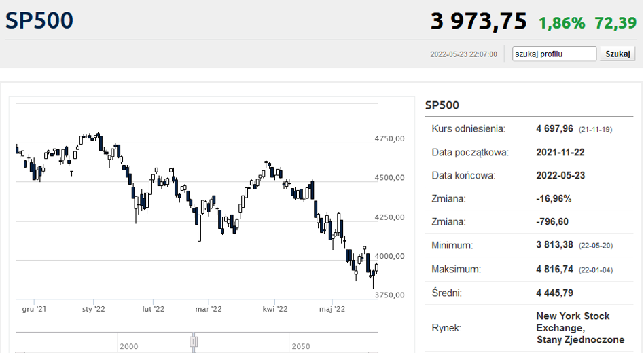
Task: Click the 'Kurs odniesienia:' label
Action: tap(468, 129)
